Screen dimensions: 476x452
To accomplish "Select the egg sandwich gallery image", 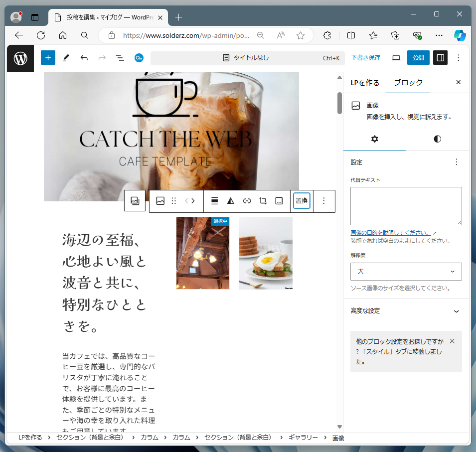I will (x=265, y=253).
